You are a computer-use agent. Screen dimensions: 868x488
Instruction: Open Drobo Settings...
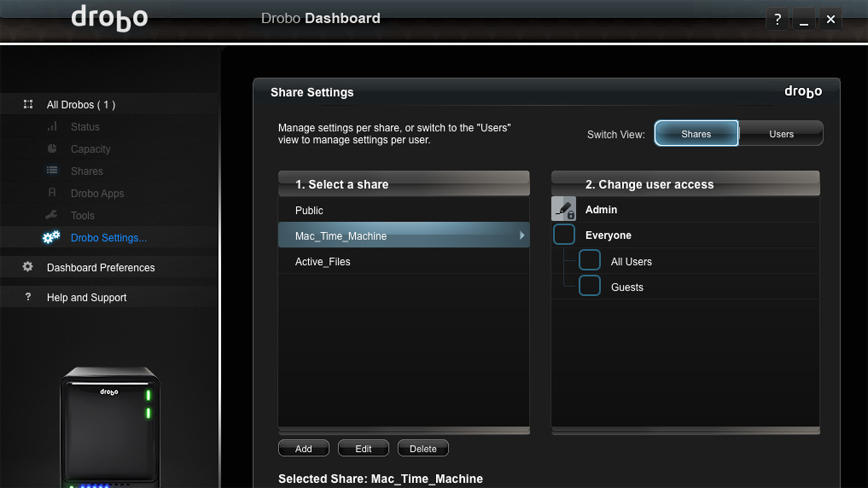point(108,238)
